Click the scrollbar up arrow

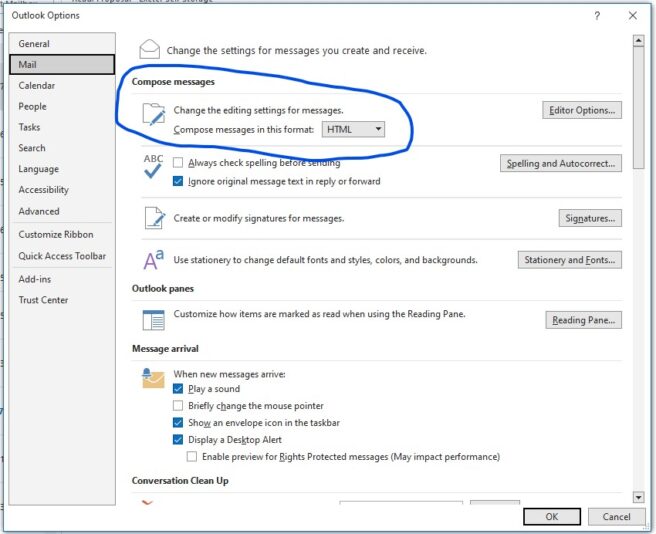click(x=638, y=41)
